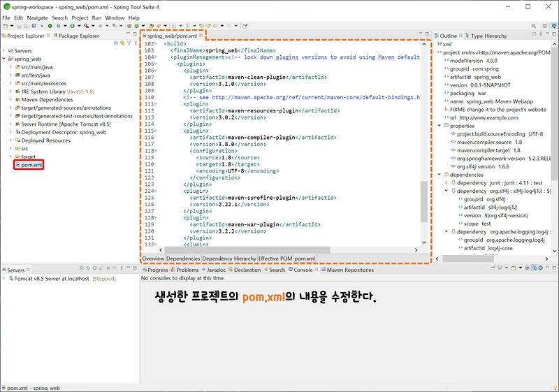Minimize the Project Explorer panel

128,34
